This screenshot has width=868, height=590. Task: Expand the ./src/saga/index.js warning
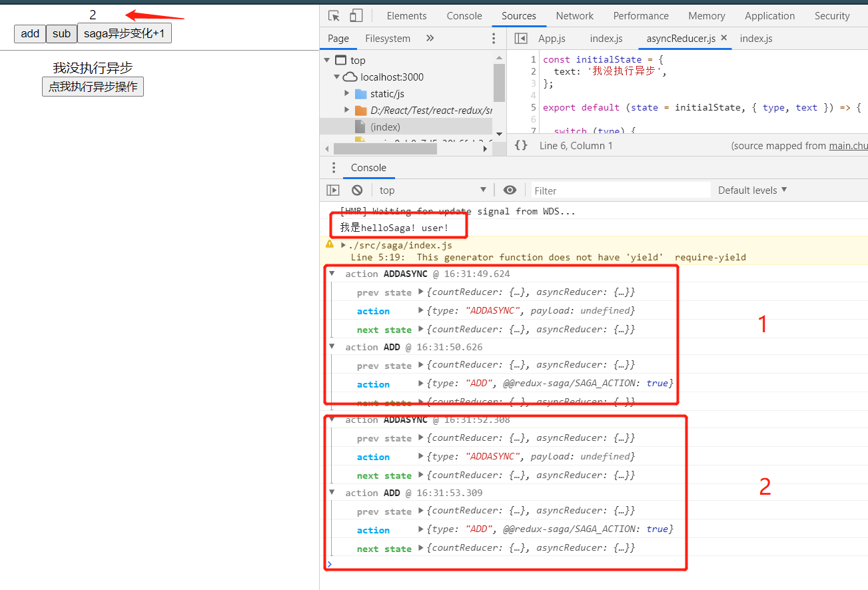click(x=343, y=245)
